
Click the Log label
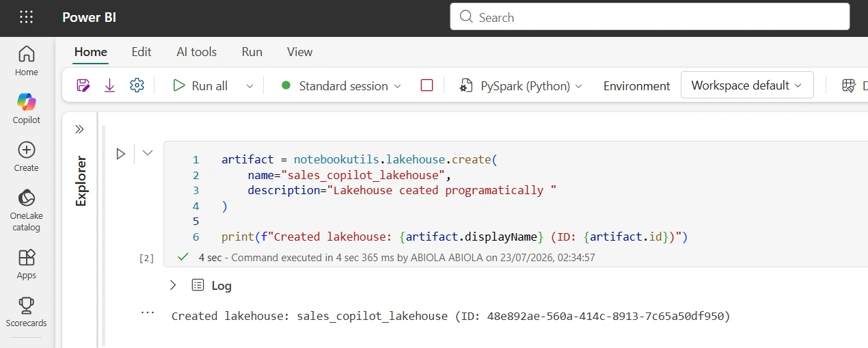pos(221,286)
